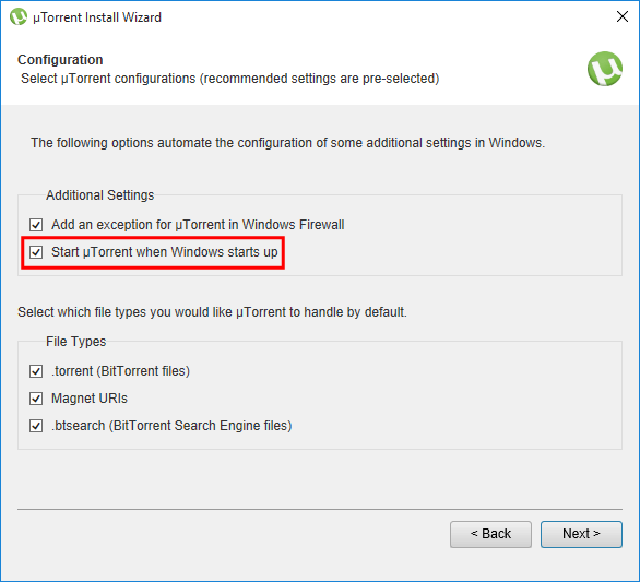Proceed by clicking the Next button
640x582 pixels.
581,534
